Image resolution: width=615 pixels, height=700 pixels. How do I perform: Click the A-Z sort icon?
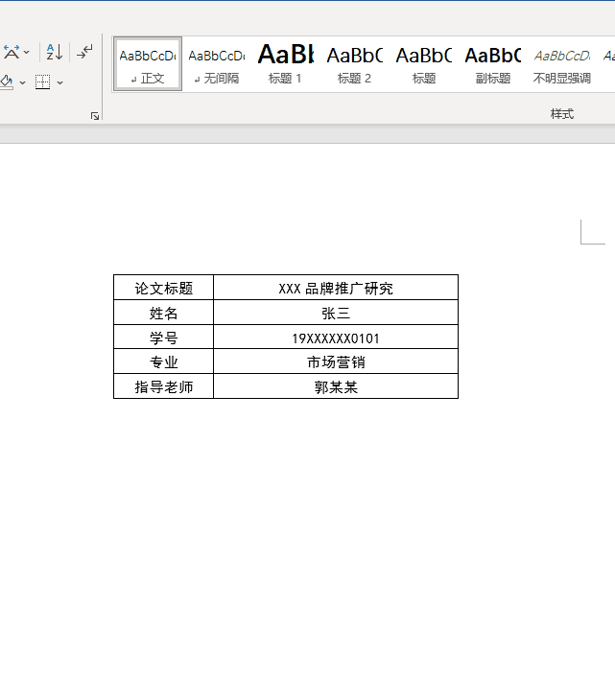(55, 52)
